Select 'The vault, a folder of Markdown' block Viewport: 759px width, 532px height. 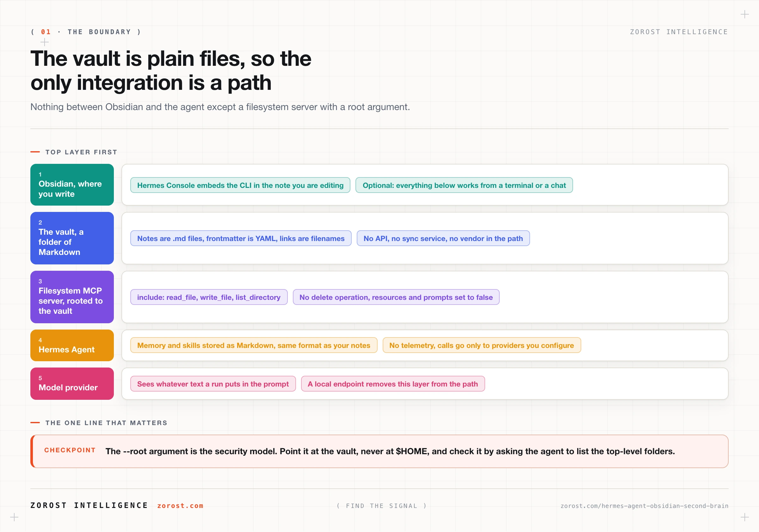(x=72, y=238)
